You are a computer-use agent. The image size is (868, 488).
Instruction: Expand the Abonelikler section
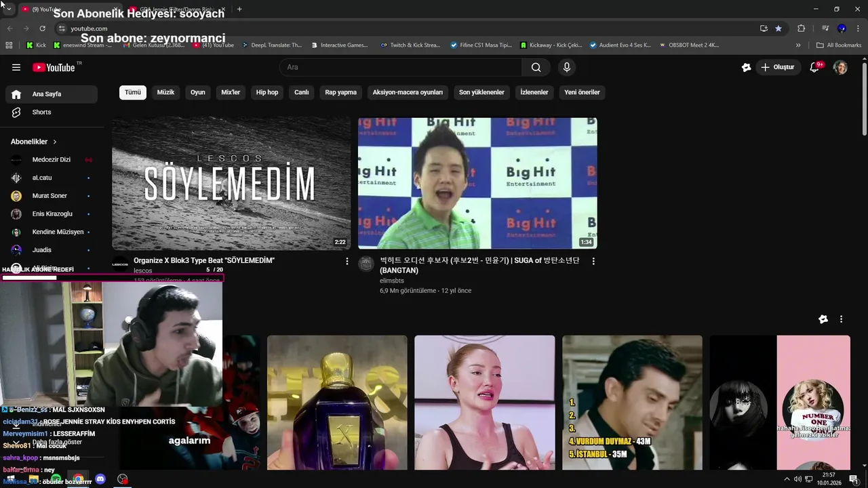[x=34, y=142]
